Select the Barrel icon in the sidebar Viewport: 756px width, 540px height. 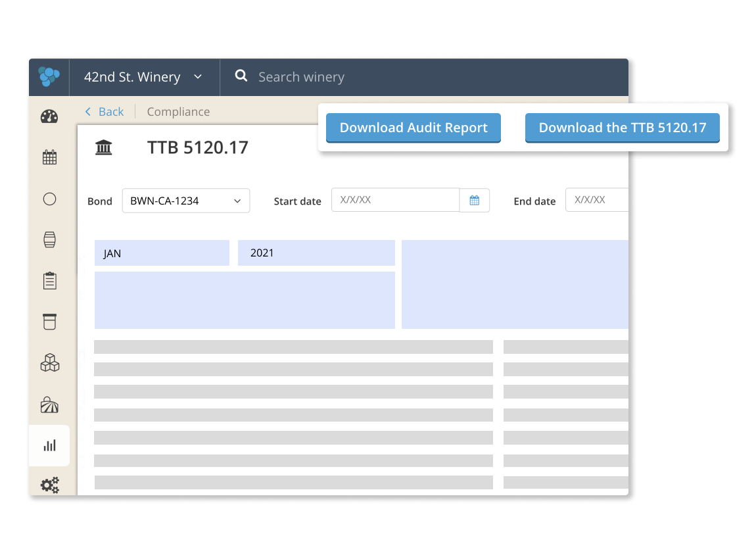click(49, 239)
